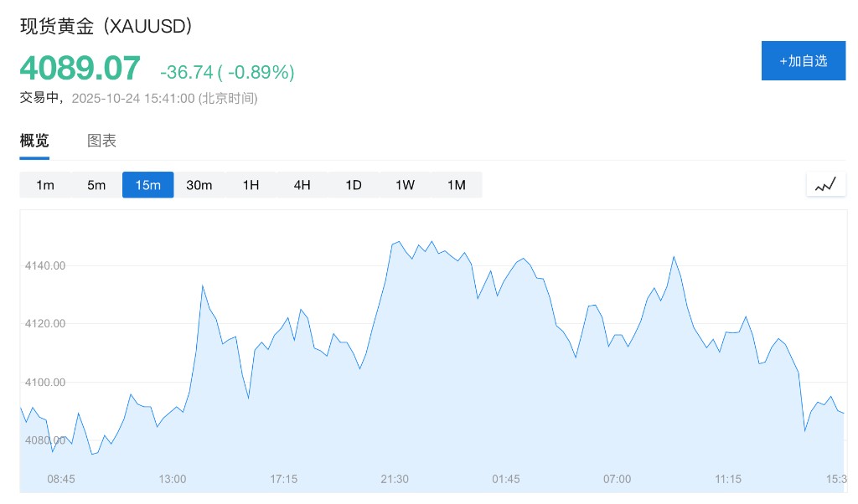Image resolution: width=858 pixels, height=504 pixels.
Task: Click the 现货黄金 (XAUUSD) title
Action: pyautogui.click(x=106, y=26)
